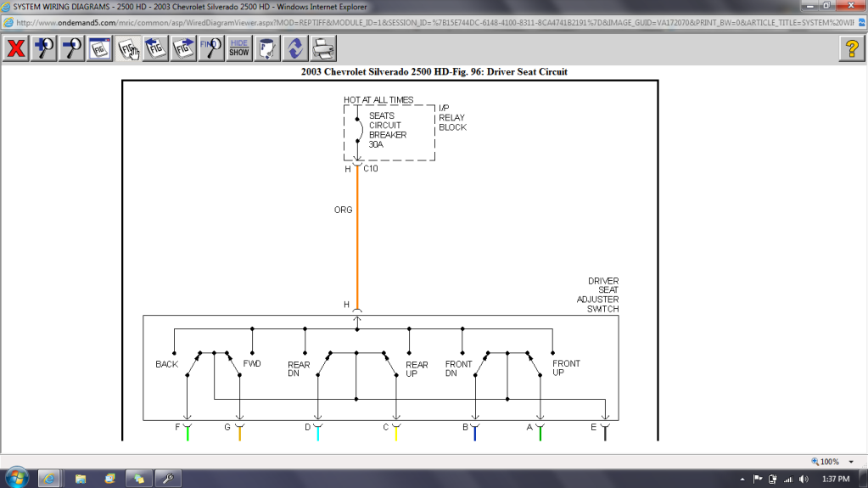Screen dimensions: 868x488
Task: Go to the previous figure
Action: 155,48
